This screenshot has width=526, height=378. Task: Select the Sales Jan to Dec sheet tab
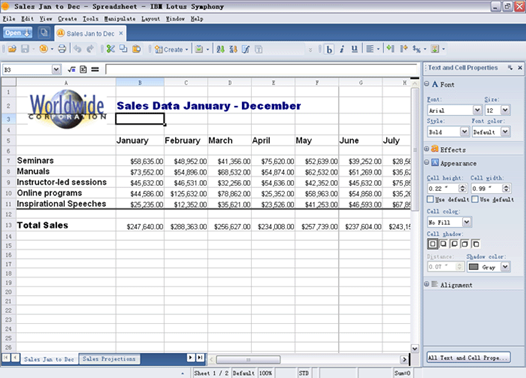49,359
